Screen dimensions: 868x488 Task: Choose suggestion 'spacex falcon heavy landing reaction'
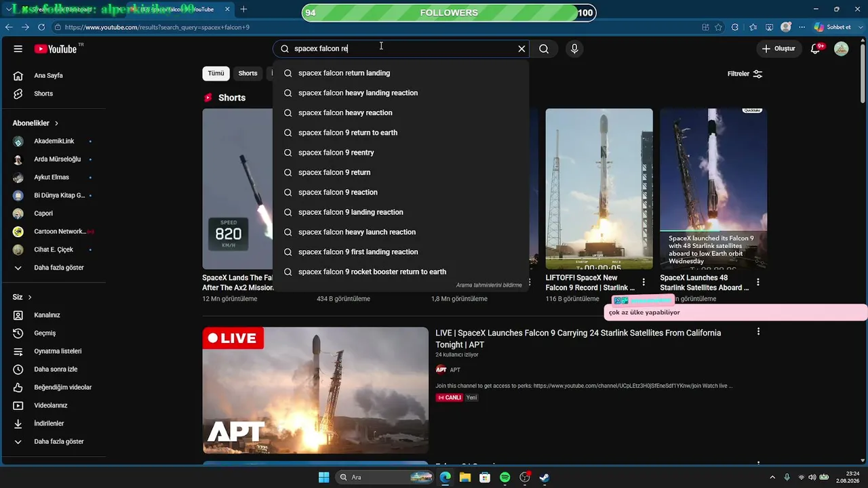(401, 93)
